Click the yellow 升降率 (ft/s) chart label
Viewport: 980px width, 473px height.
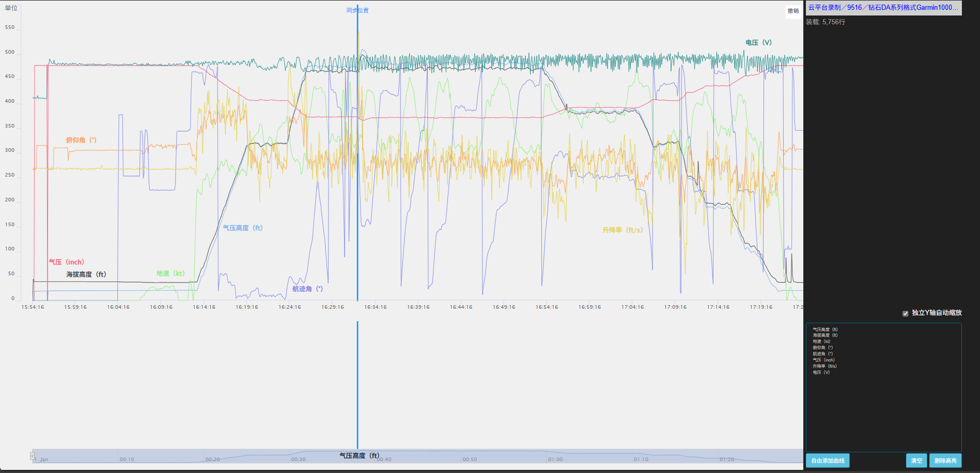623,230
